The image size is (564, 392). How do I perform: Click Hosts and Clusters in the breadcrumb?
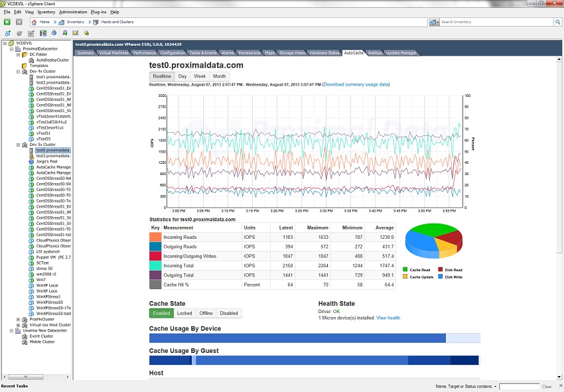[x=117, y=22]
